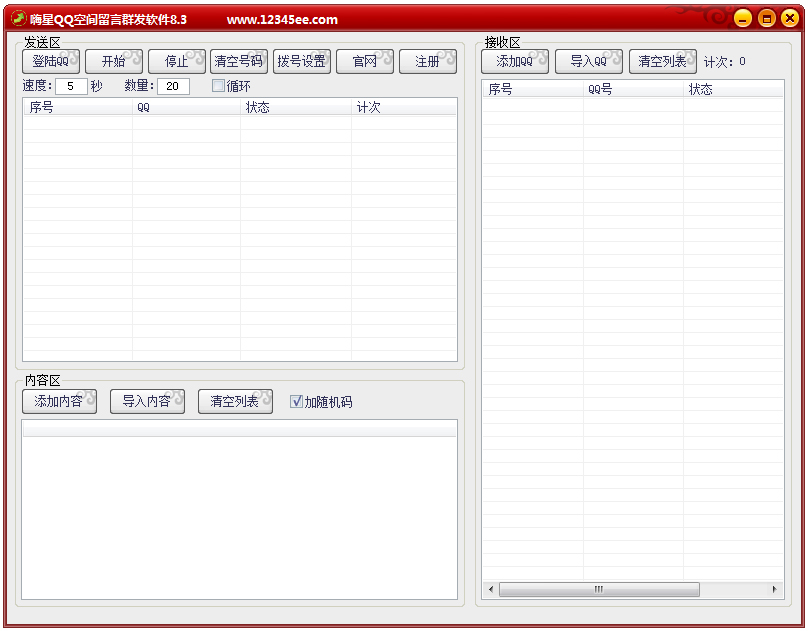Click the right arrow of horizontal scrollbar

pyautogui.click(x=774, y=590)
